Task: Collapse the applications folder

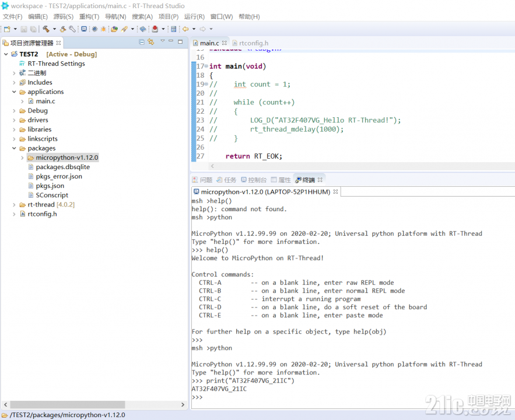Action: click(x=14, y=92)
